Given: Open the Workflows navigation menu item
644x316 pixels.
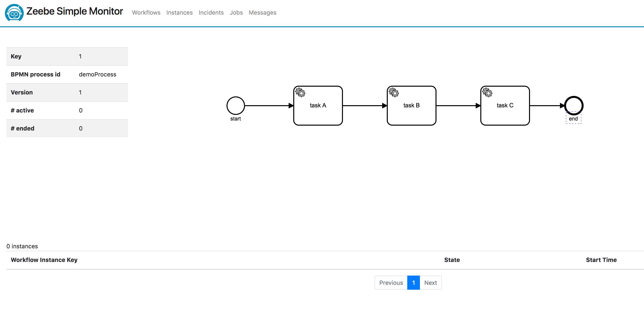Looking at the screenshot, I should (x=146, y=12).
